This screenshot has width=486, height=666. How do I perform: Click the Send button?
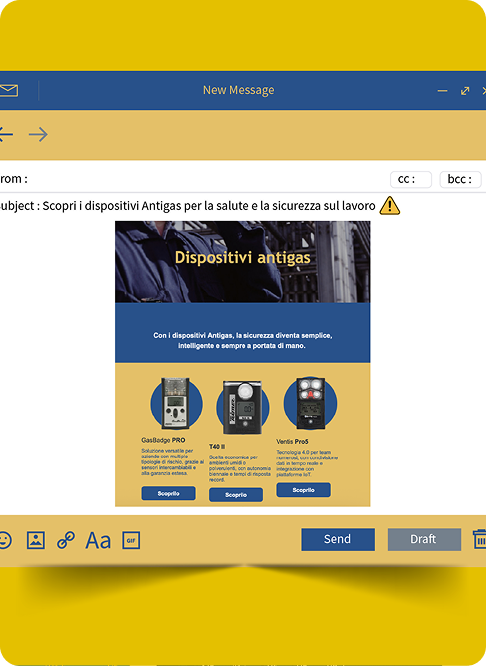coord(338,539)
